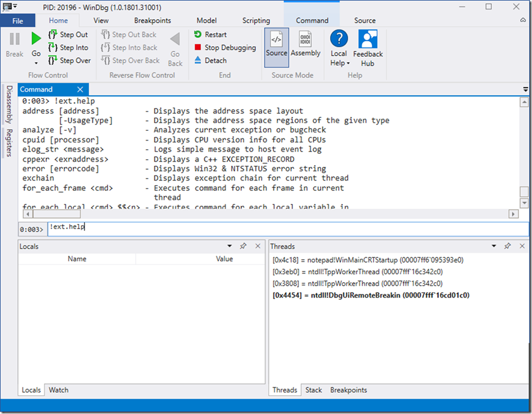
Task: Close the Command window tab
Action: click(x=80, y=89)
